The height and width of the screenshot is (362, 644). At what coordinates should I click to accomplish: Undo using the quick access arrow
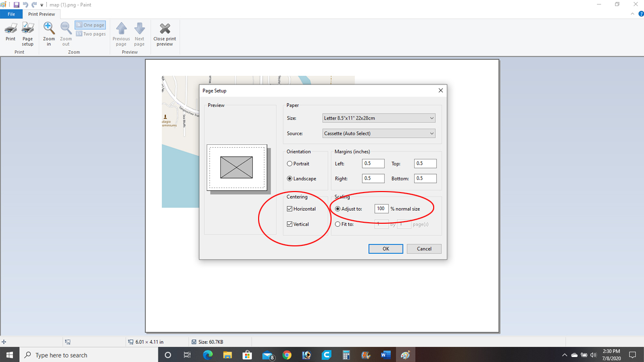click(x=25, y=5)
